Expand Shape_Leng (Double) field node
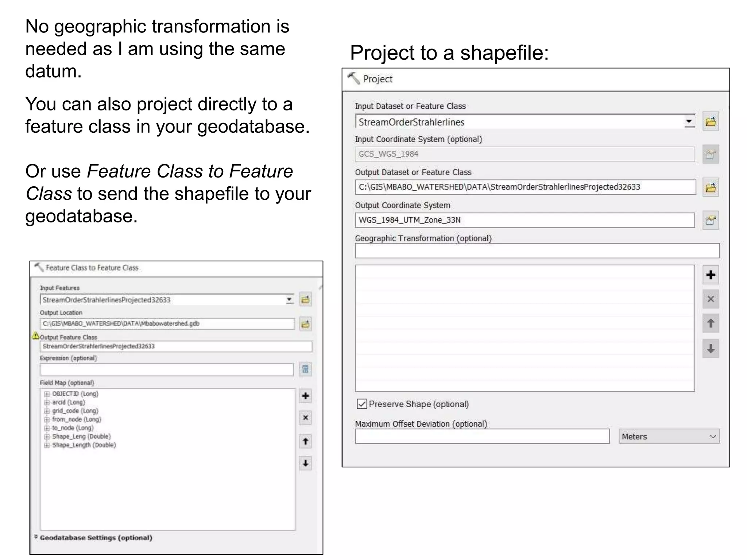The image size is (747, 560). click(x=47, y=436)
